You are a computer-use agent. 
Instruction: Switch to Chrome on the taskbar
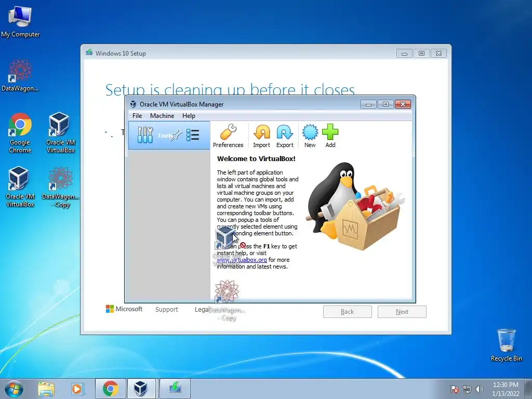tap(110, 389)
